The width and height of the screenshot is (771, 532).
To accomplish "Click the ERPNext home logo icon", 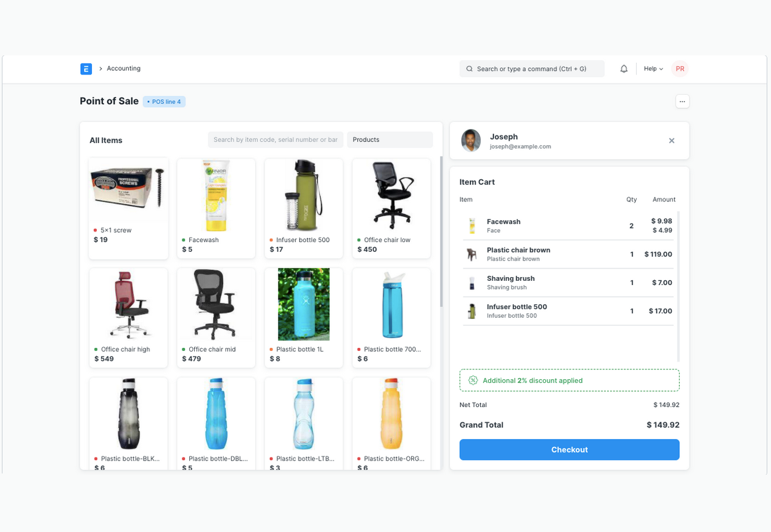I will pyautogui.click(x=86, y=69).
